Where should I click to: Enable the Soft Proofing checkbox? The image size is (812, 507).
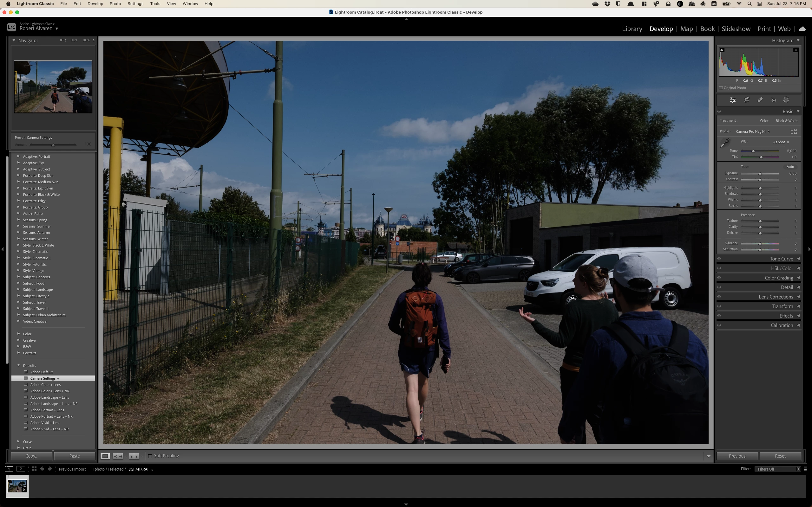150,456
